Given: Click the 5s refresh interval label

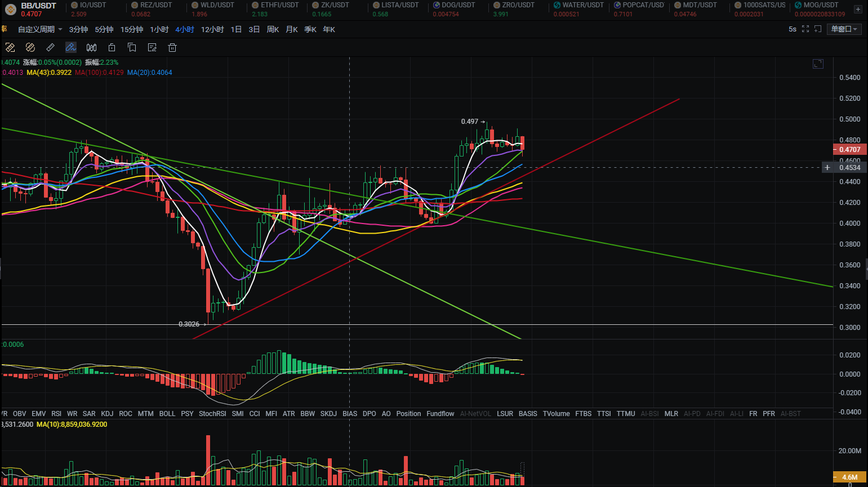Looking at the screenshot, I should click(x=793, y=29).
